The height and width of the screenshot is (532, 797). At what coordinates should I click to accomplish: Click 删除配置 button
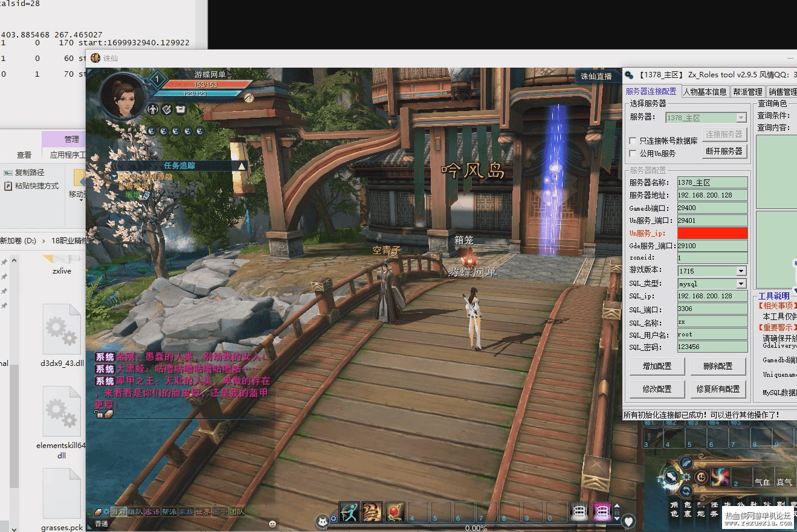718,366
